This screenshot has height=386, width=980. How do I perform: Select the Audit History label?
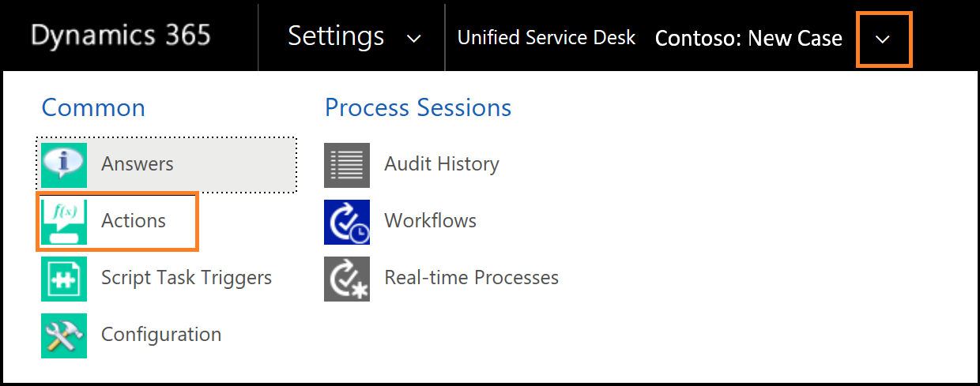point(442,164)
